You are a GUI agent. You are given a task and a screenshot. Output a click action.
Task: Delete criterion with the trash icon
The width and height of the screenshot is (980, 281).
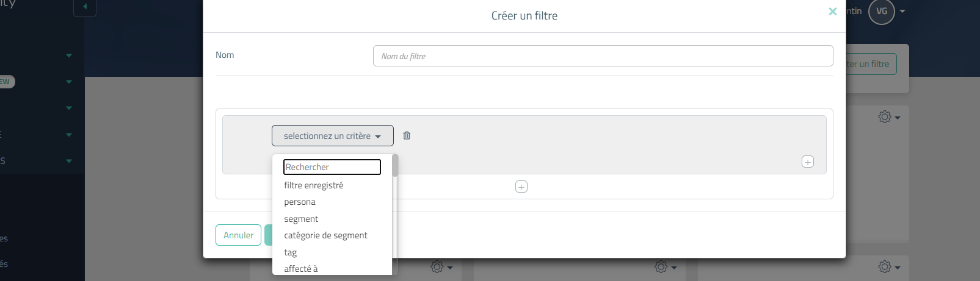407,135
